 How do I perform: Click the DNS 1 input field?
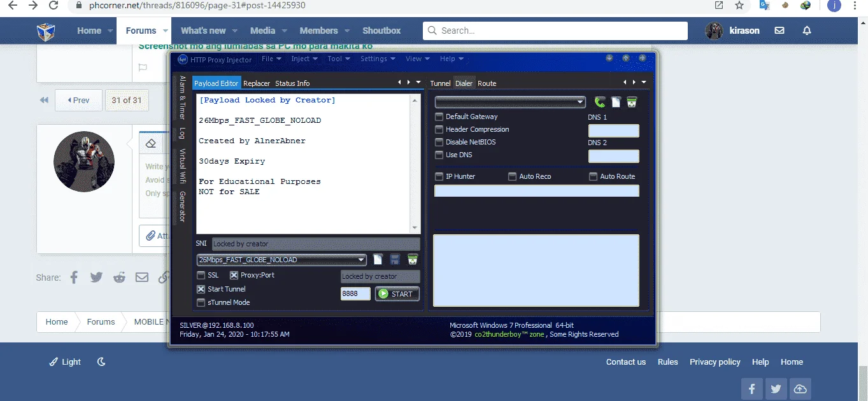coord(613,130)
